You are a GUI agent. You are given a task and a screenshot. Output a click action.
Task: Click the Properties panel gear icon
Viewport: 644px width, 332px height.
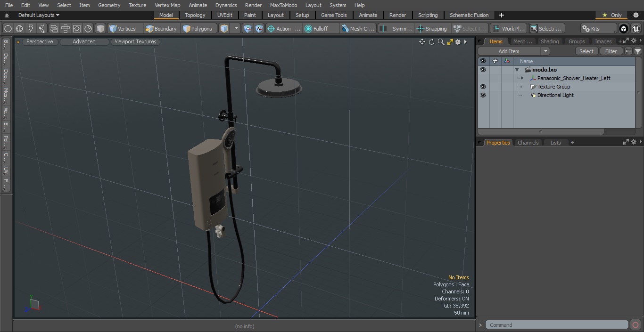(635, 142)
